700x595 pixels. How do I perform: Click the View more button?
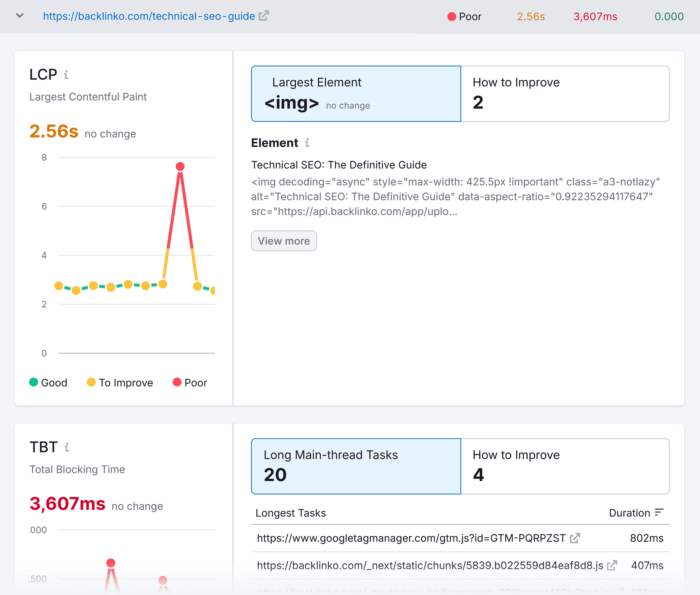(x=284, y=241)
